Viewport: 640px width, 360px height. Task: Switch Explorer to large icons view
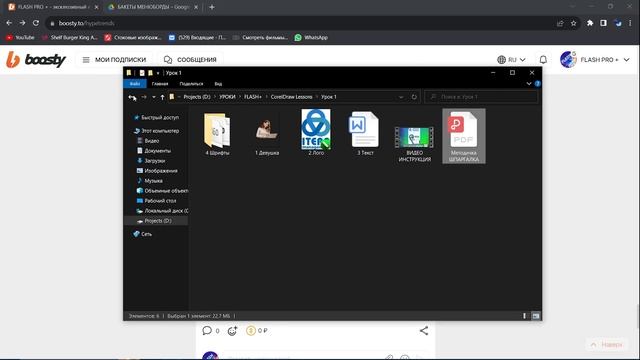coord(536,316)
